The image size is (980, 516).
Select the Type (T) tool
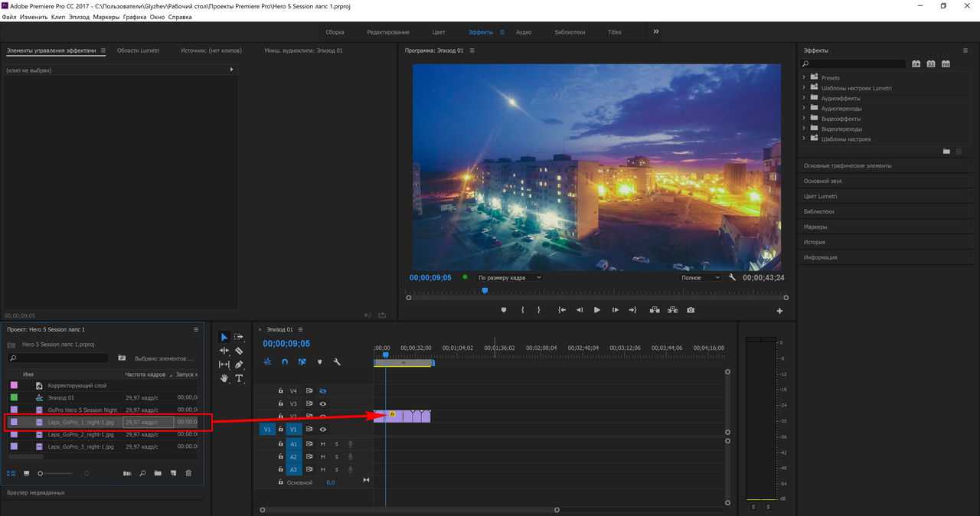click(239, 378)
